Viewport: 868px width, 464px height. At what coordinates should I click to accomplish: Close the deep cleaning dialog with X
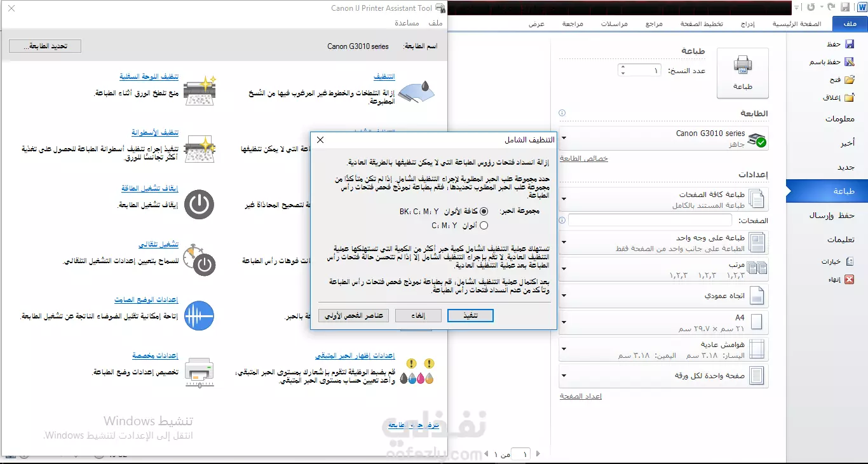[x=320, y=140]
